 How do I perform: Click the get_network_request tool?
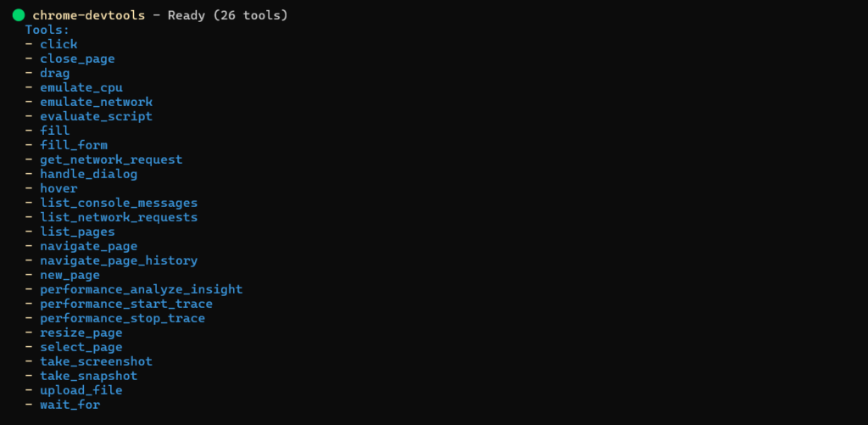[111, 159]
